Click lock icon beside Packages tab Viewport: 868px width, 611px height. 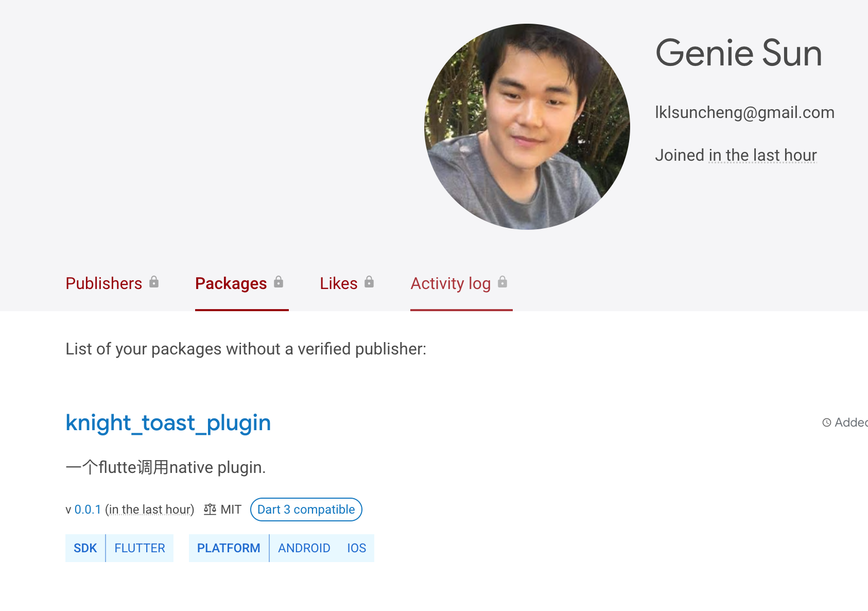(x=279, y=282)
